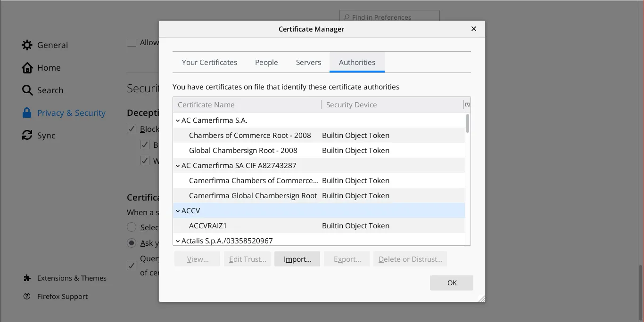Image resolution: width=644 pixels, height=322 pixels.
Task: Open the column display options icon
Action: click(x=467, y=105)
